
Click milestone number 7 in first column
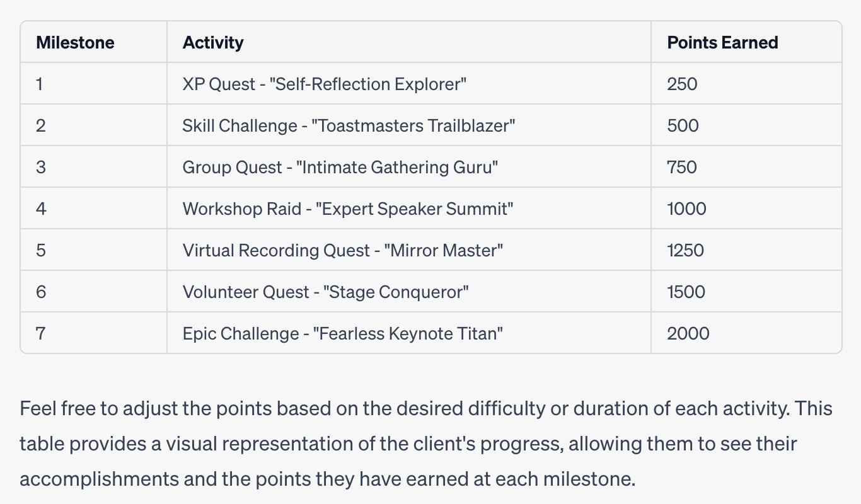pyautogui.click(x=41, y=333)
